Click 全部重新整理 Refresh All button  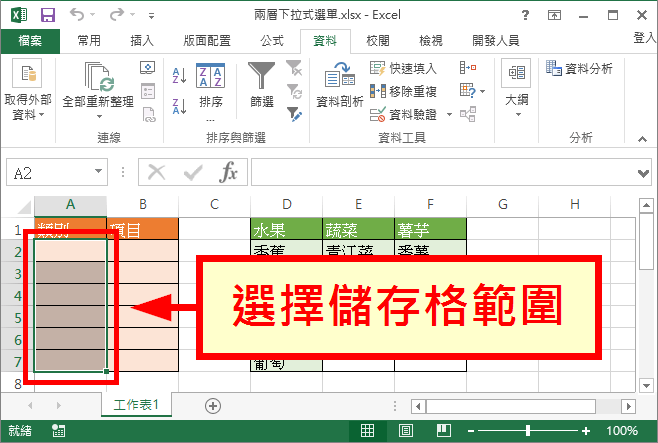point(98,91)
